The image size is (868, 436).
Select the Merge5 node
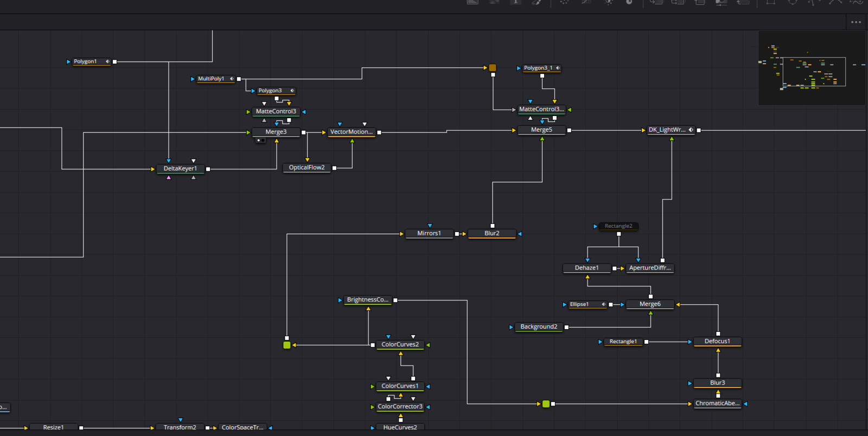(x=541, y=130)
